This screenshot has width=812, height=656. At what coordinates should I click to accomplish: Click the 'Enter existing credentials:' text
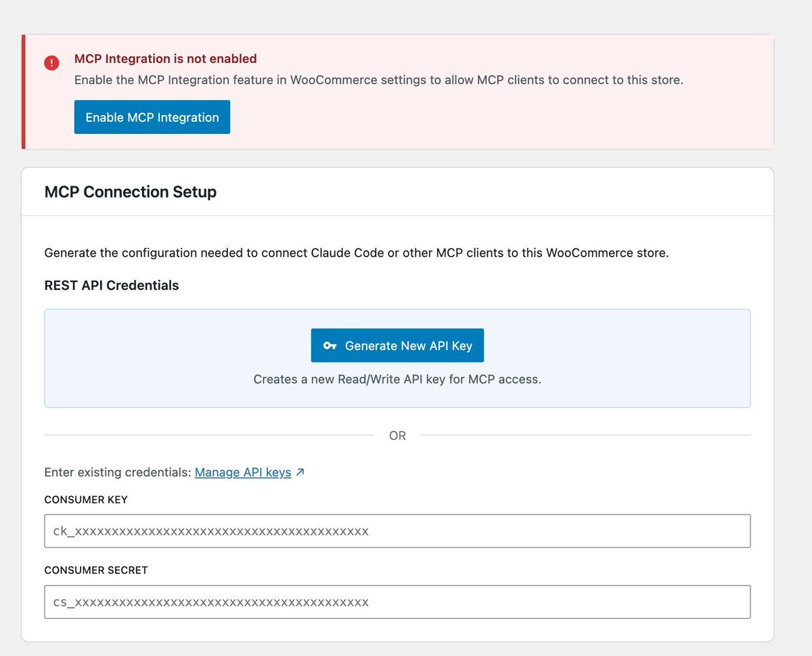(118, 472)
